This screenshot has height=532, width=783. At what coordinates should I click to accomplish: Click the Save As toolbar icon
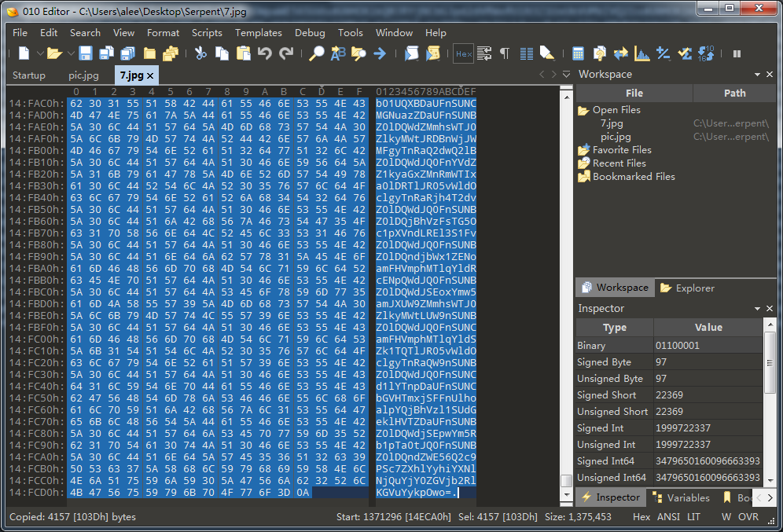pos(106,53)
